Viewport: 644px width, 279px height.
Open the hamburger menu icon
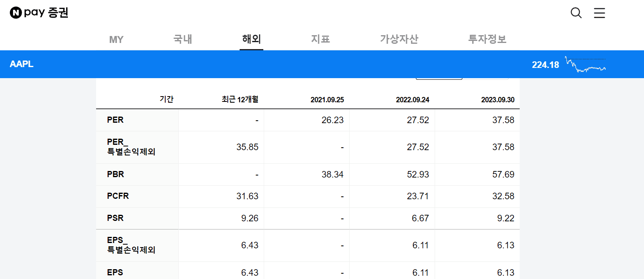coord(599,13)
